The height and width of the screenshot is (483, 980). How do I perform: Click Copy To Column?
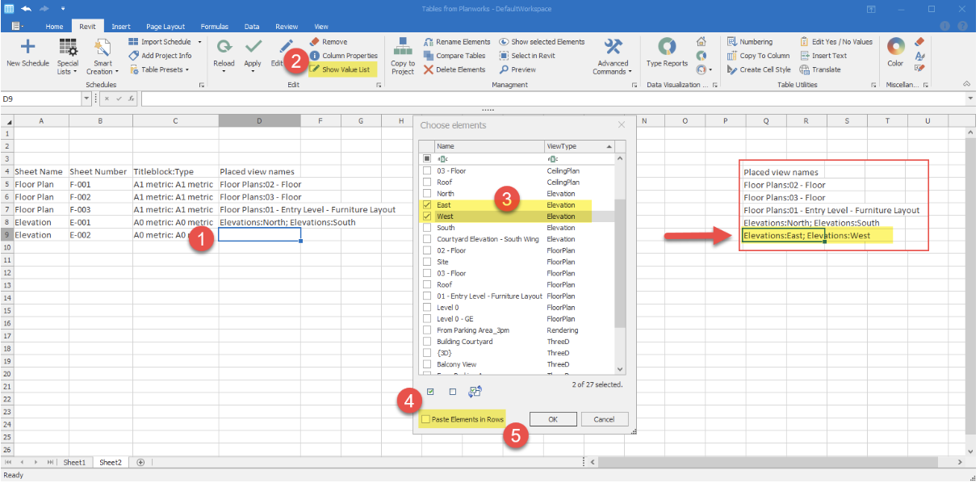tap(758, 56)
